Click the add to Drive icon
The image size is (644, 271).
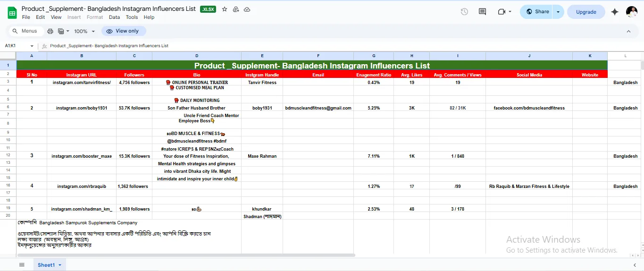pyautogui.click(x=236, y=9)
